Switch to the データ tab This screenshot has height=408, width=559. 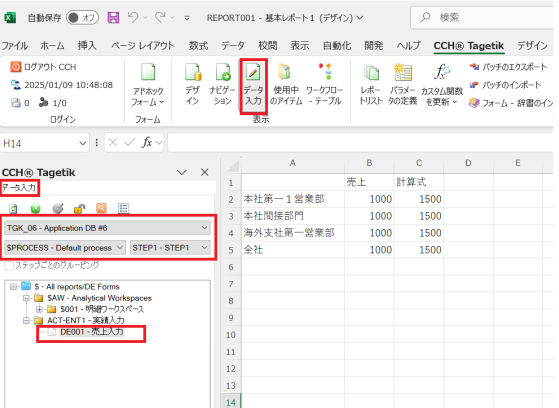[x=233, y=46]
